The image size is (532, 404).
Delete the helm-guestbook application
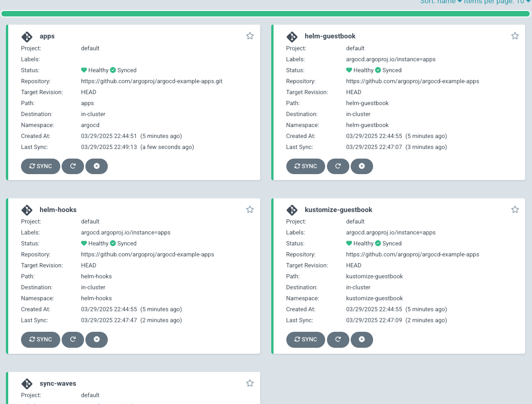click(362, 166)
